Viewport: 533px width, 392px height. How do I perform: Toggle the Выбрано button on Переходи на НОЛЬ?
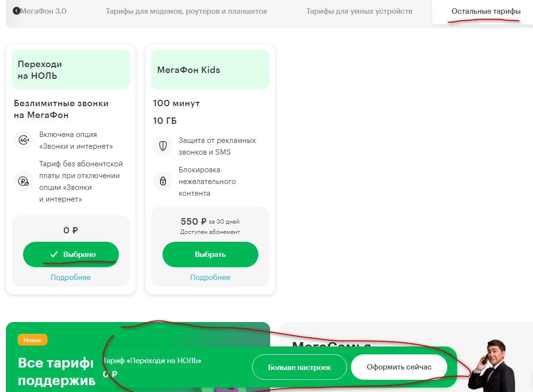tap(70, 254)
